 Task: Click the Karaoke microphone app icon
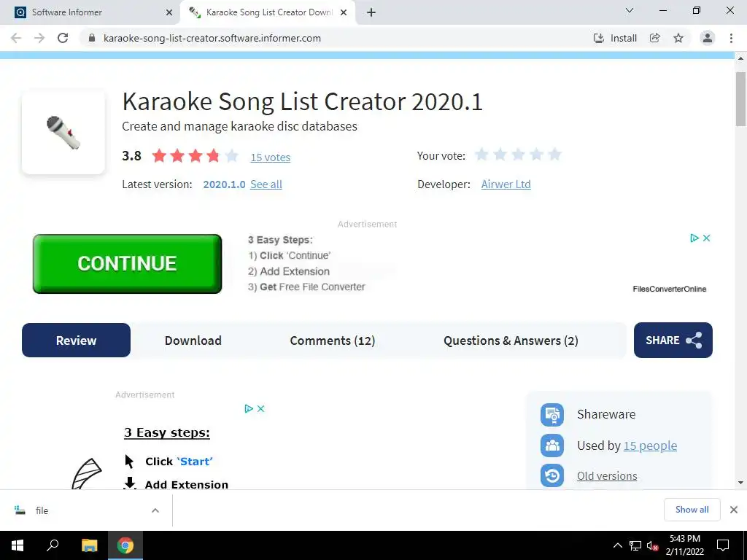(63, 133)
